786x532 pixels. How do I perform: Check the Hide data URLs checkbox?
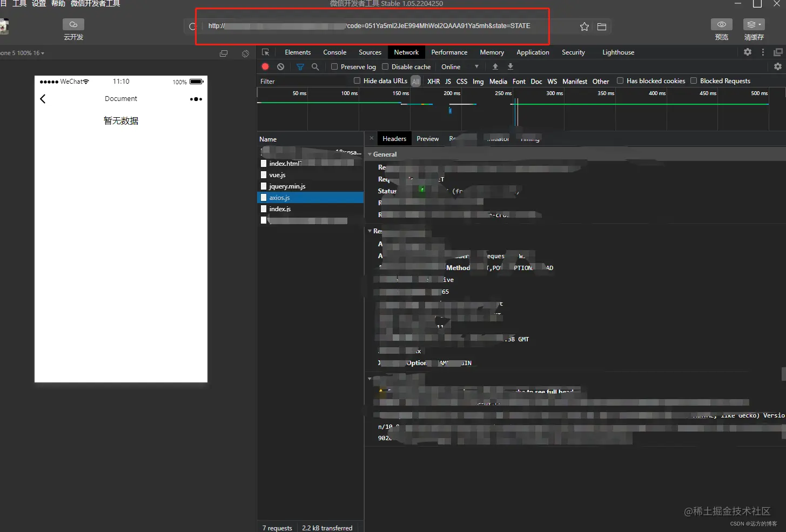pos(357,80)
